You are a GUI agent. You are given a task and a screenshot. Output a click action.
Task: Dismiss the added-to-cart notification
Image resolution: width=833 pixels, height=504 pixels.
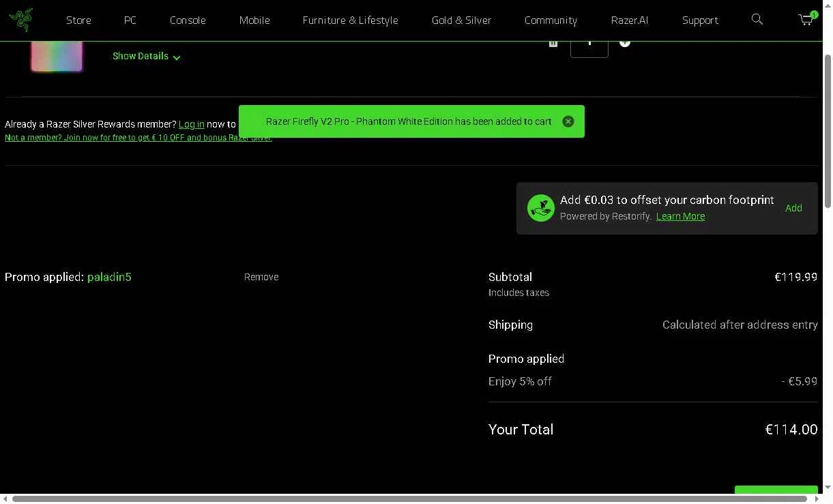tap(568, 121)
